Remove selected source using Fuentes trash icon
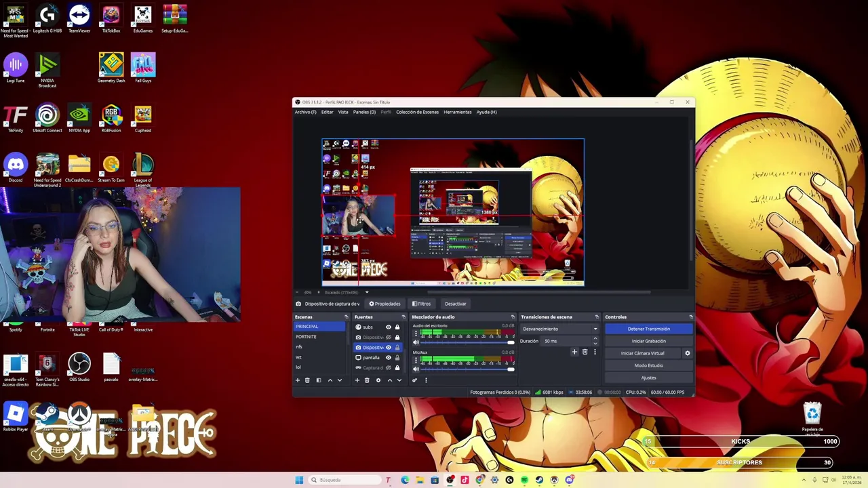 (367, 380)
